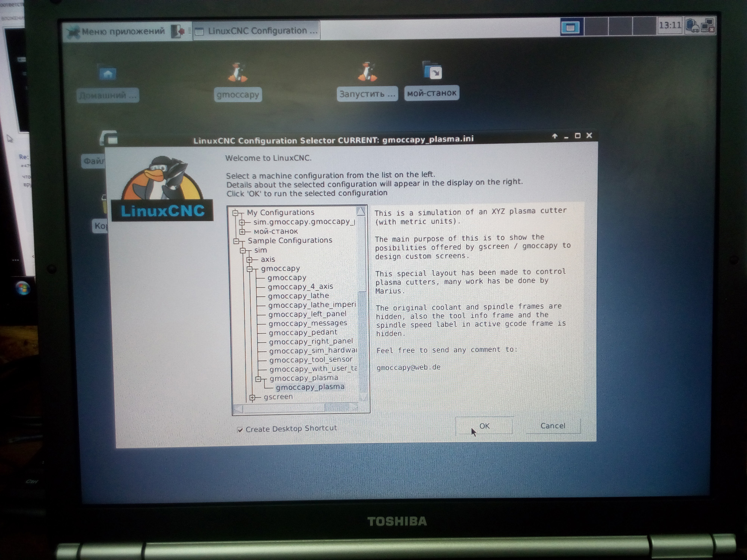Click the logout icon in top panel
The height and width of the screenshot is (560, 747).
tap(178, 31)
